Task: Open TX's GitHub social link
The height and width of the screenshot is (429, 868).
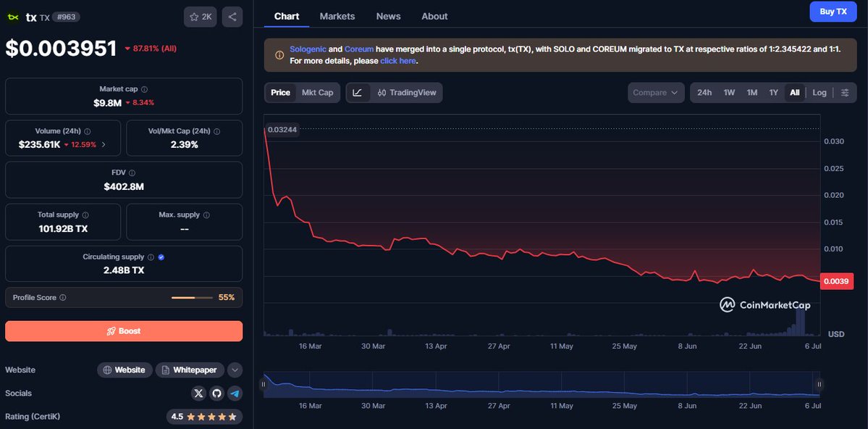Action: click(217, 393)
